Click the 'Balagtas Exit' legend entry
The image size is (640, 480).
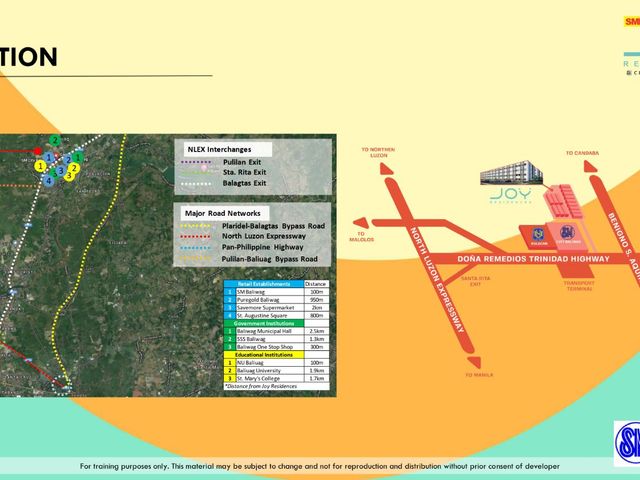[244, 183]
